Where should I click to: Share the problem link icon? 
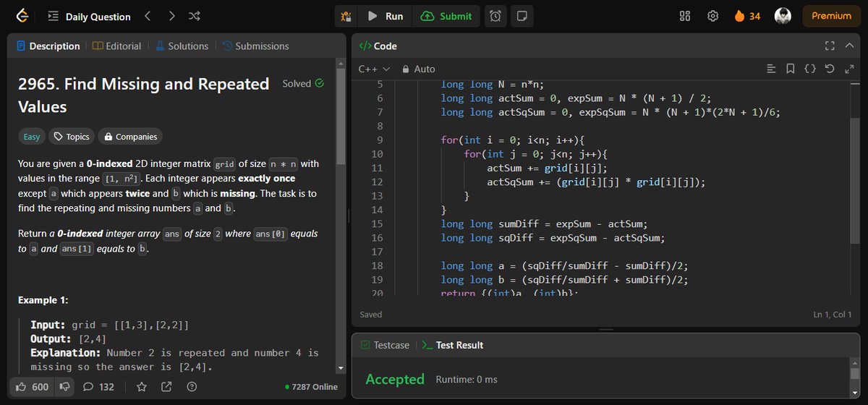(167, 387)
